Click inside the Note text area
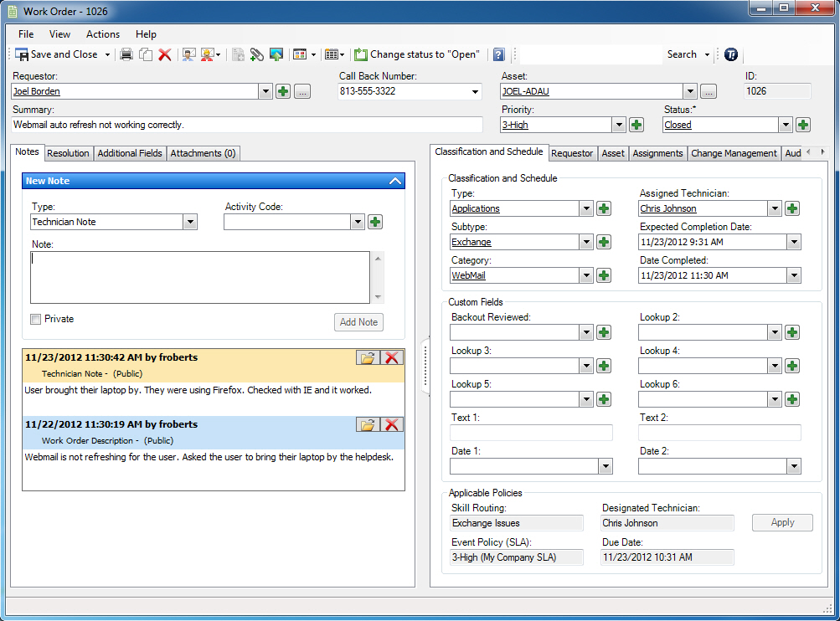The height and width of the screenshot is (621, 840). point(200,277)
